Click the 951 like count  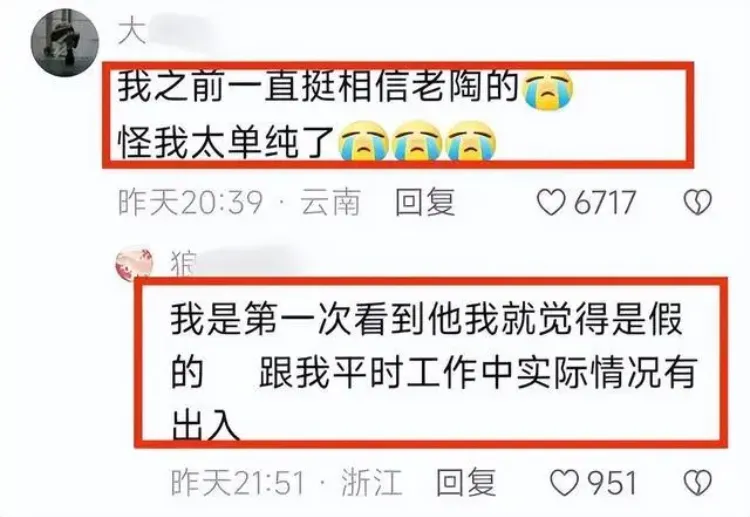[x=612, y=483]
